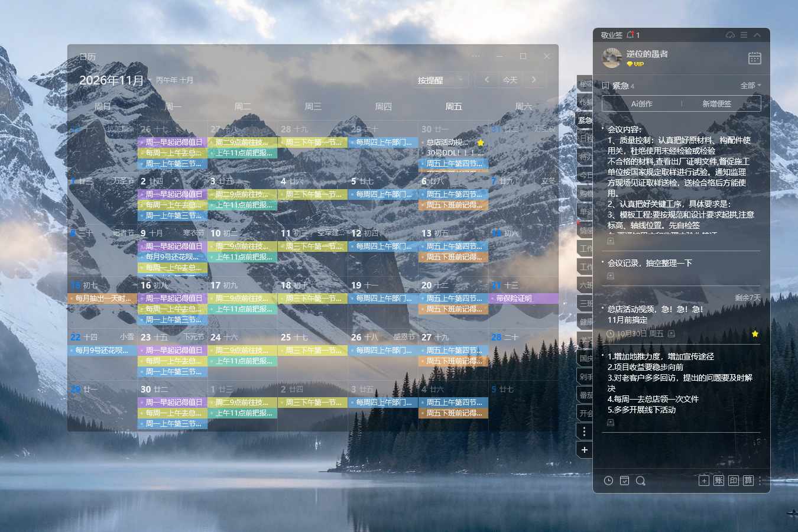
Task: Open the 账 accounting tool icon
Action: pos(719,481)
